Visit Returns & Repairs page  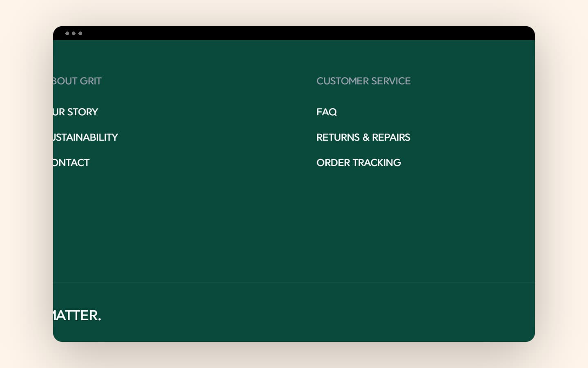coord(363,137)
